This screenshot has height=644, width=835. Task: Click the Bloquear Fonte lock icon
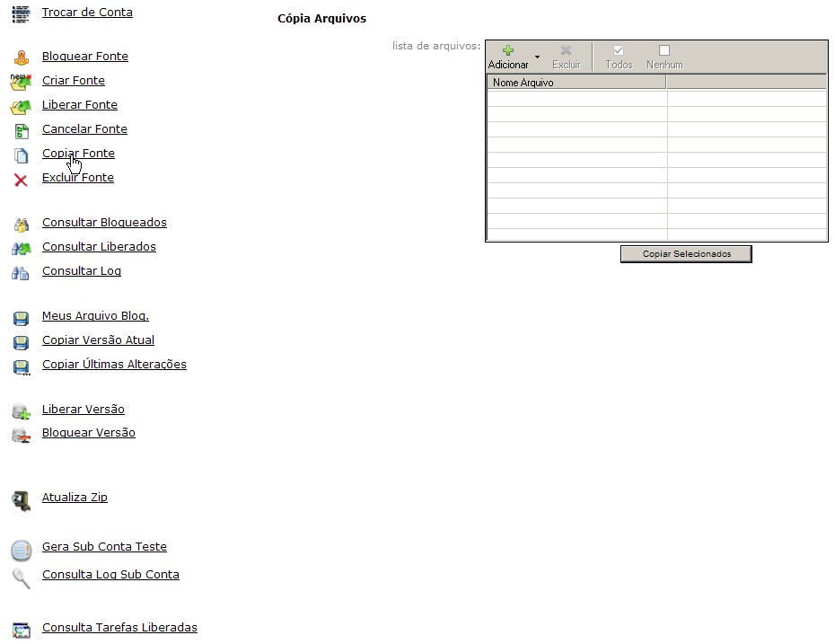click(x=21, y=57)
